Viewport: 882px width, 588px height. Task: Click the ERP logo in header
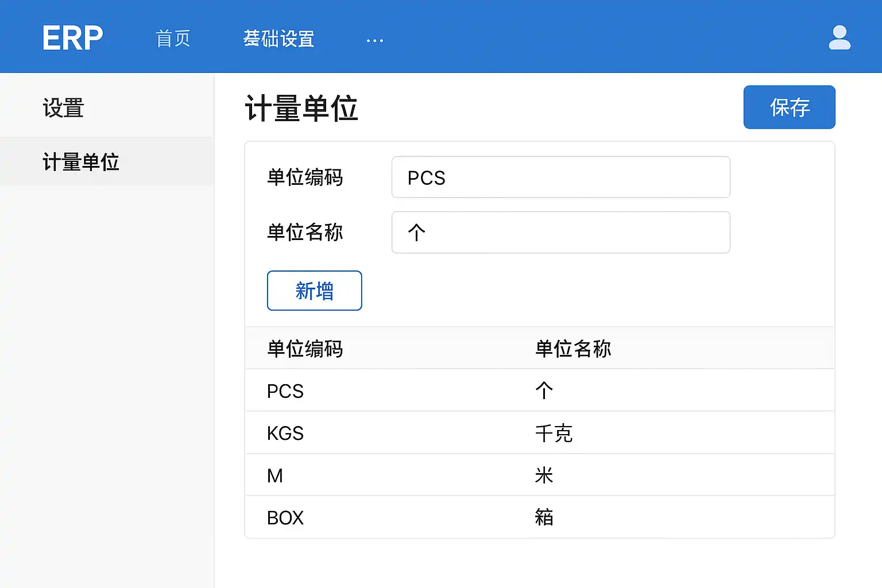click(x=72, y=38)
